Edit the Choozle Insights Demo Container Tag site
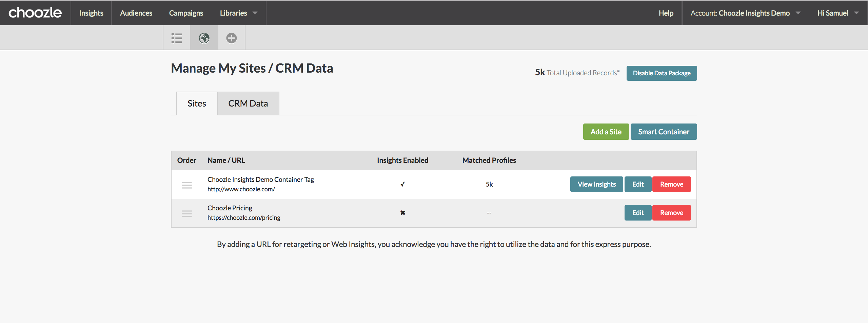Image resolution: width=868 pixels, height=323 pixels. 638,184
